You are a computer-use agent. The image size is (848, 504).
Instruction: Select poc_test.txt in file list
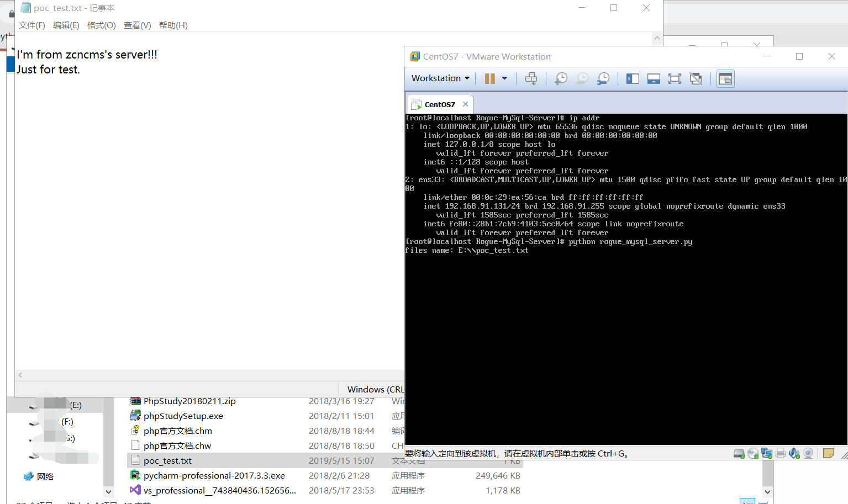tap(167, 461)
